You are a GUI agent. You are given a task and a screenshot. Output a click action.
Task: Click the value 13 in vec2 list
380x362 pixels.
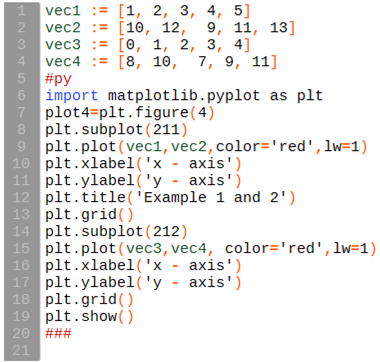(x=279, y=28)
